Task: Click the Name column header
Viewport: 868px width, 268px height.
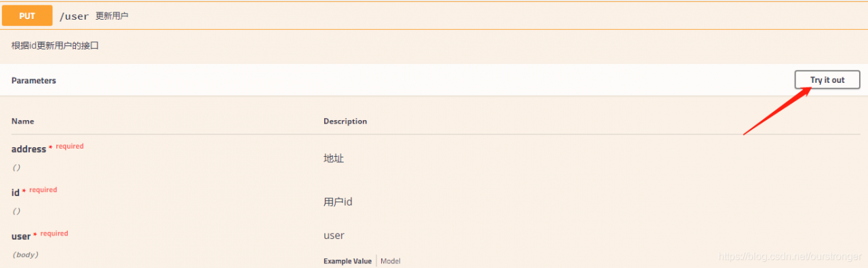Action: pos(22,121)
